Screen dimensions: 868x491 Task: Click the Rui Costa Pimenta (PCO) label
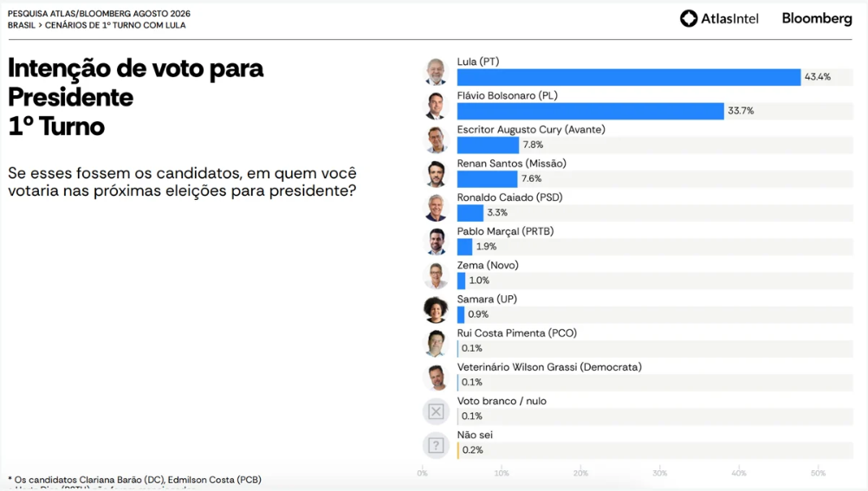pyautogui.click(x=517, y=333)
